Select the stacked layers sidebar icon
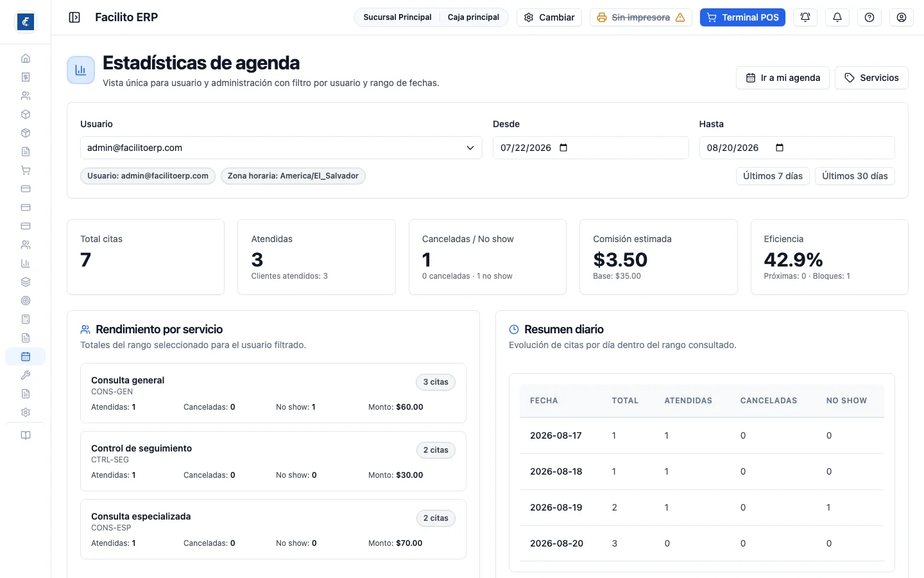 26,282
